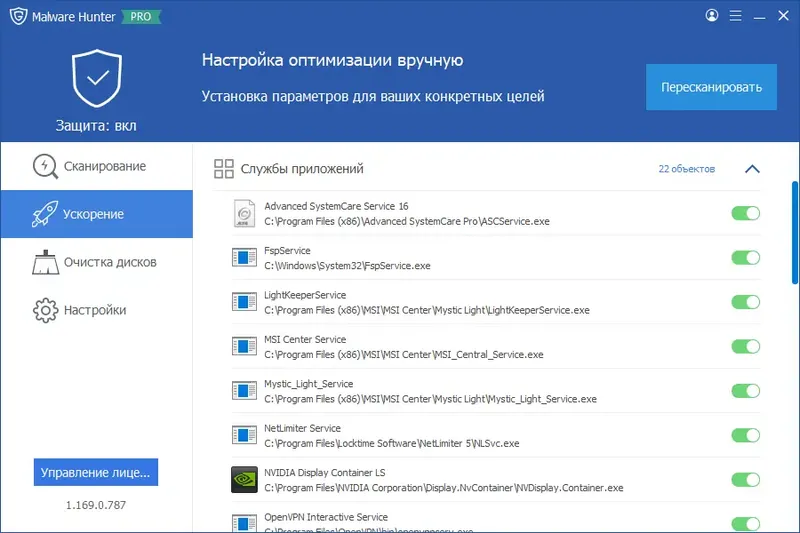
Task: Click the NetLimiter Service name
Action: (302, 428)
